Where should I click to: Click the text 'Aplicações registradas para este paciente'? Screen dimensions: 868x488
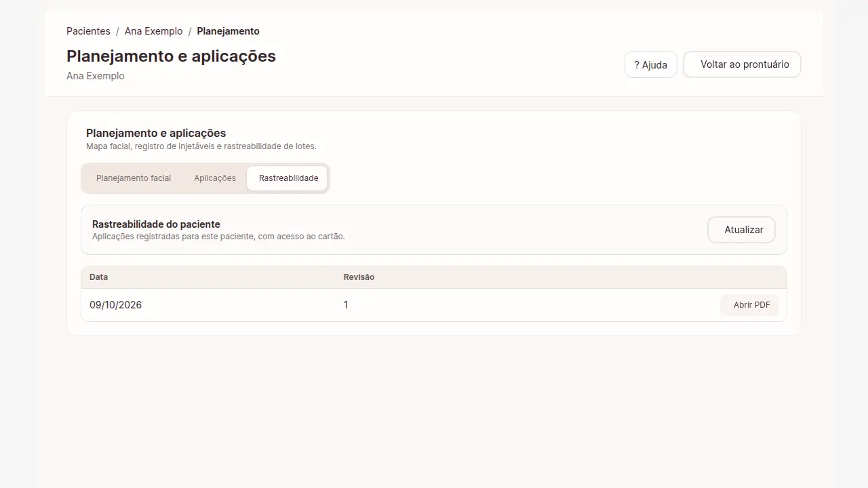(172, 237)
